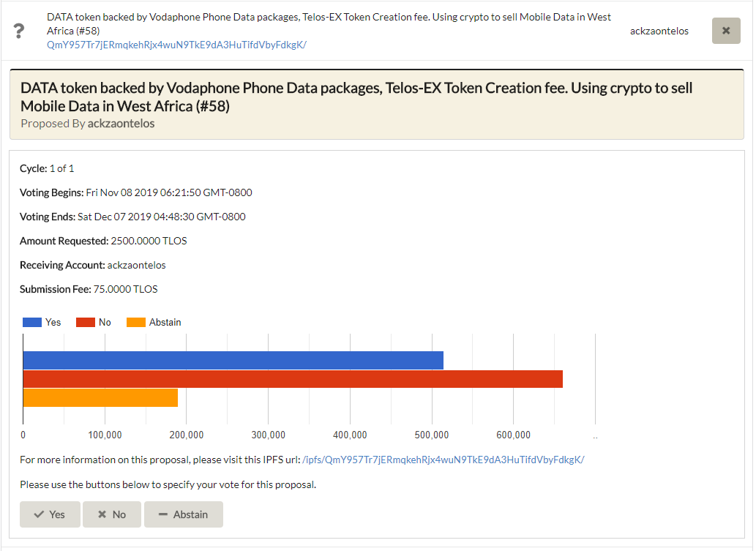The image size is (756, 551).
Task: Click the red No votes bar
Action: coord(293,379)
